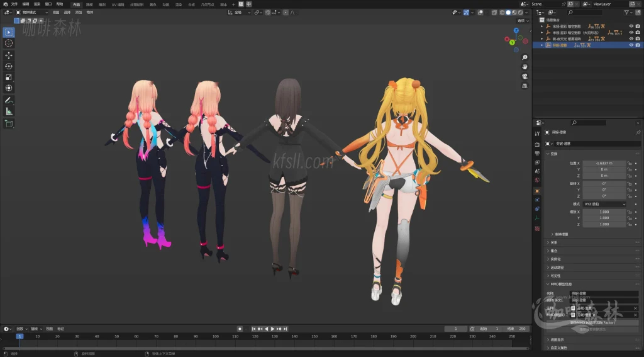Switch to material preview shading
644x357 pixels.
pyautogui.click(x=514, y=13)
